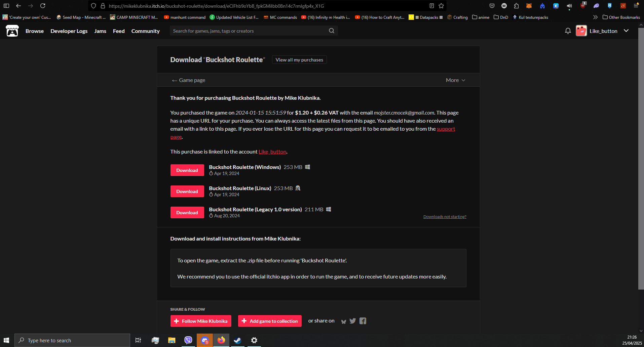Viewport: 644px width, 347px height.
Task: Share on Facebook icon
Action: tap(363, 321)
